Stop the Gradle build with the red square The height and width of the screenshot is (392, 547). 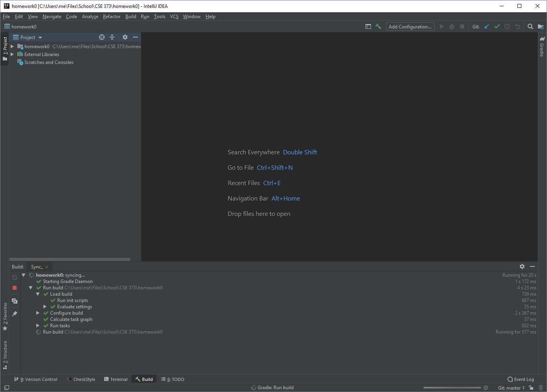pyautogui.click(x=14, y=288)
